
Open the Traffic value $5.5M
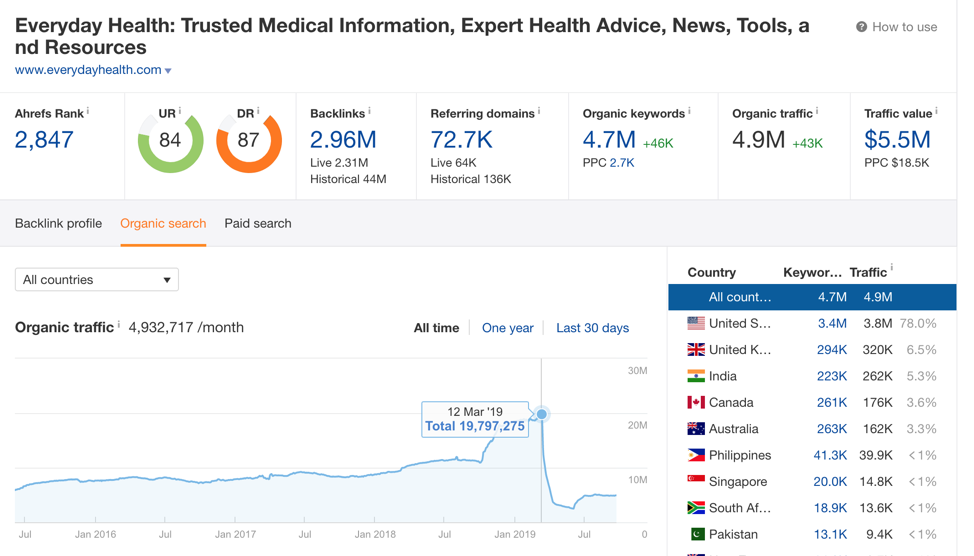[x=897, y=140]
